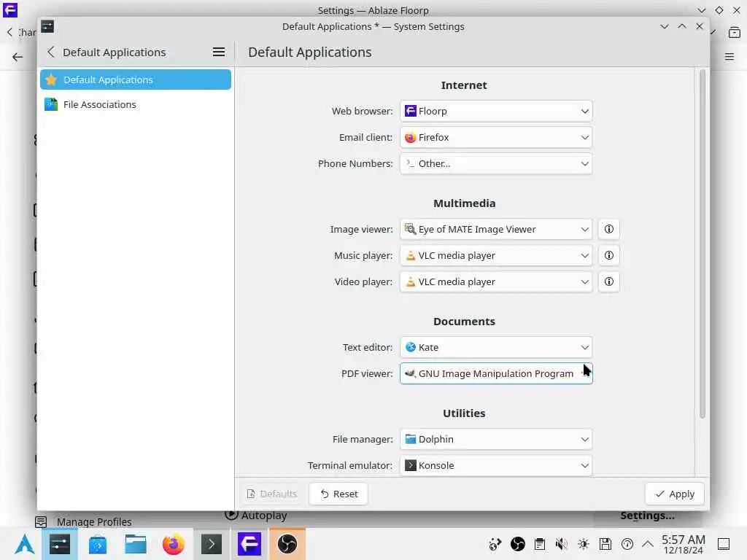This screenshot has height=560, width=747.
Task: Open Web browser dropdown showing Floorp
Action: coord(496,111)
